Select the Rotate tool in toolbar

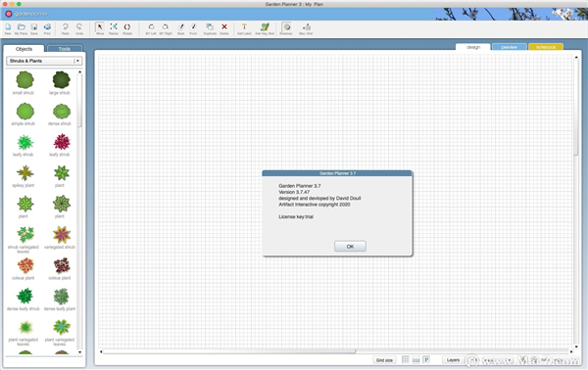[127, 28]
